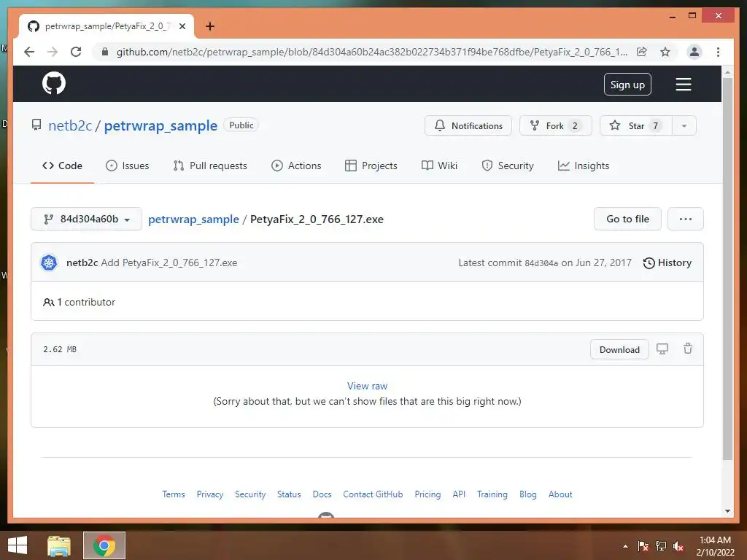Open the Pull requests tab

pos(210,166)
